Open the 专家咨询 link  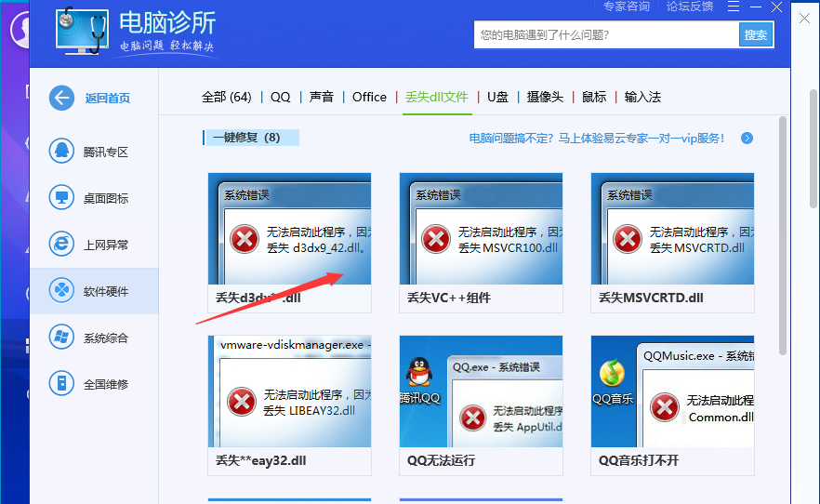[x=626, y=7]
